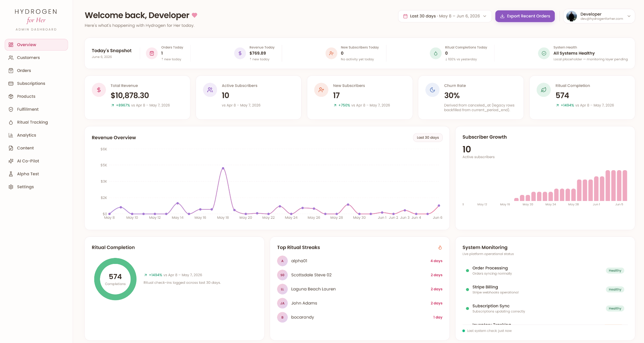Click the Alpha Test flask icon in the sidebar
Viewport: 644px width, 343px height.
tap(11, 174)
